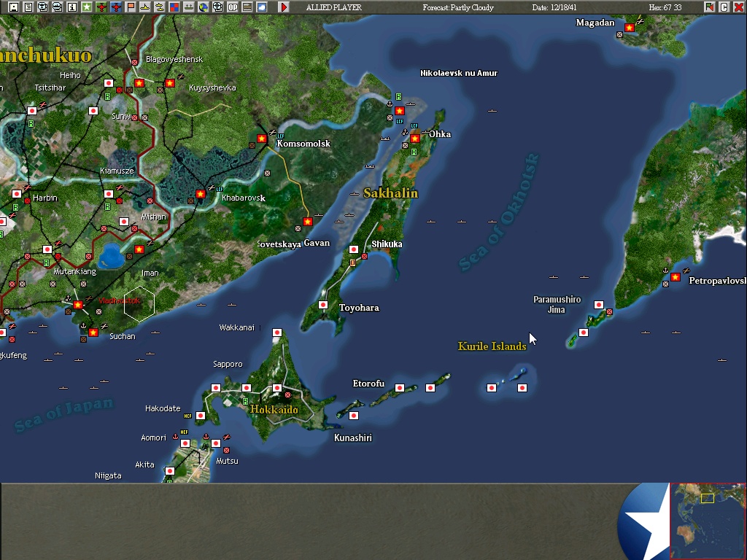Click the 'Kiamusze' city label
The width and height of the screenshot is (747, 560).
tap(117, 171)
